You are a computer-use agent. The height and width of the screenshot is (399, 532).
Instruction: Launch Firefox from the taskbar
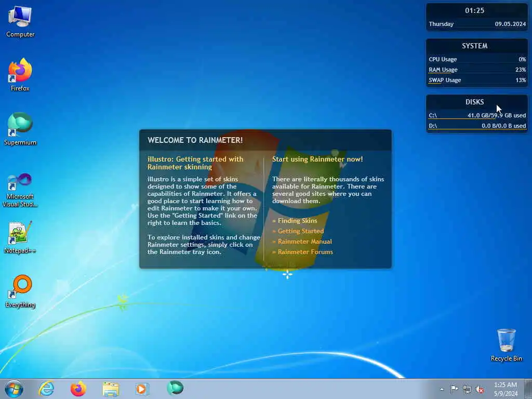point(78,389)
